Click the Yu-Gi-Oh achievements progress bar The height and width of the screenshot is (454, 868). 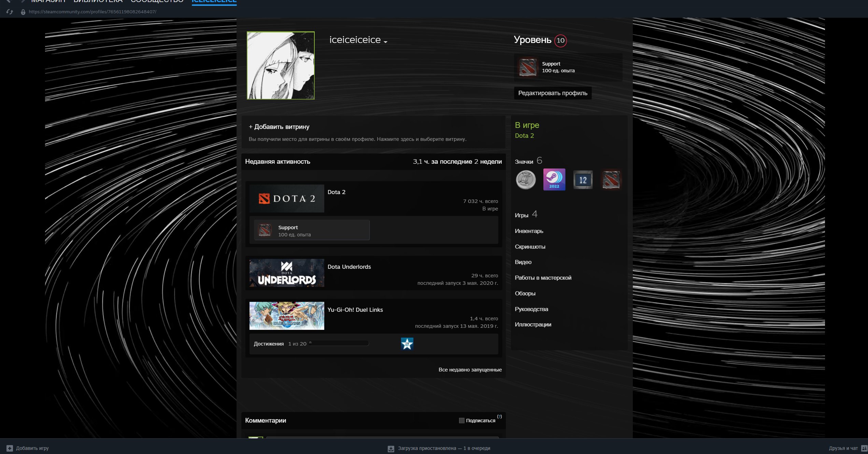tap(339, 343)
